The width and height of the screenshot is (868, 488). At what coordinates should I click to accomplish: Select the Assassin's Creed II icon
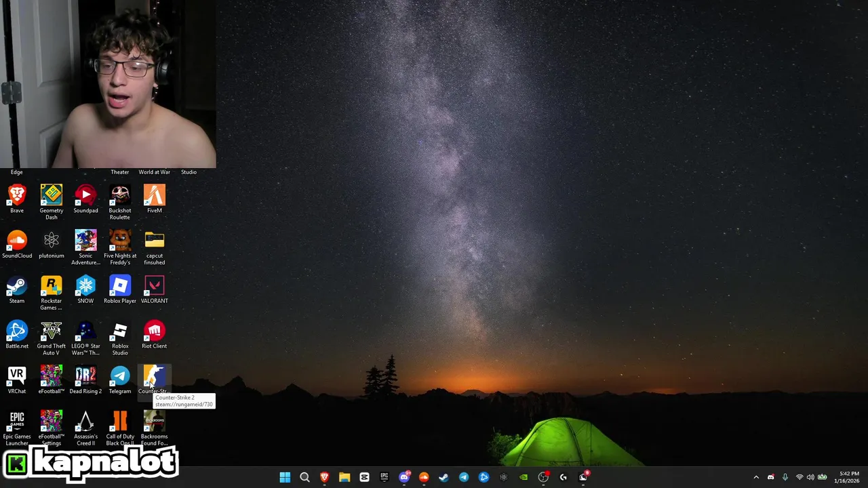click(x=85, y=428)
